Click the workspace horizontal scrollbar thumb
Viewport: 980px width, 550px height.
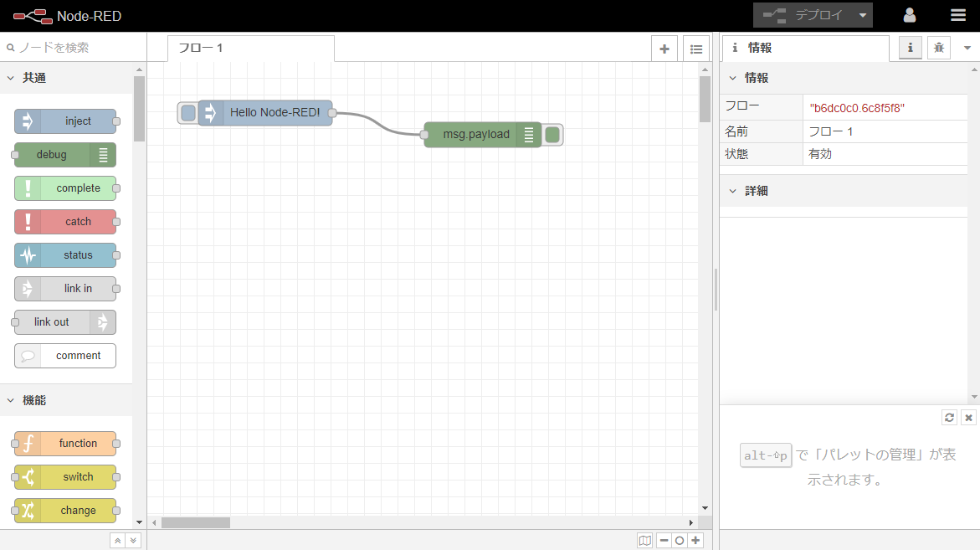point(196,522)
